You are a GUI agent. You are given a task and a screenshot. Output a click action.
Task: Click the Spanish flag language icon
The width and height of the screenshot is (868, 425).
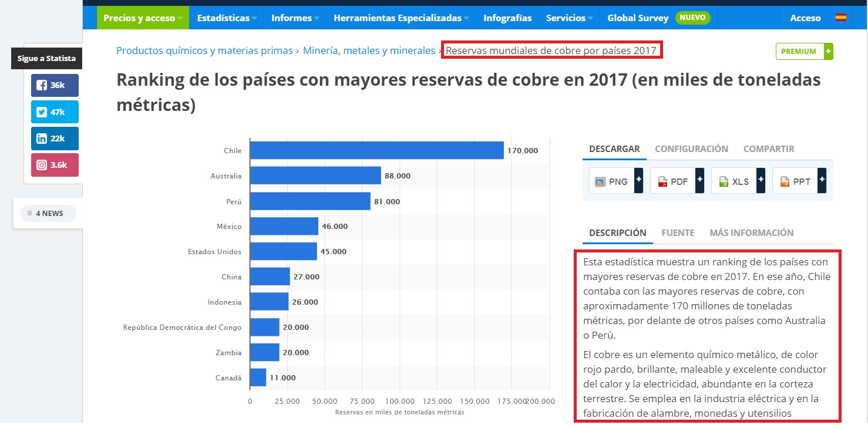pyautogui.click(x=841, y=18)
